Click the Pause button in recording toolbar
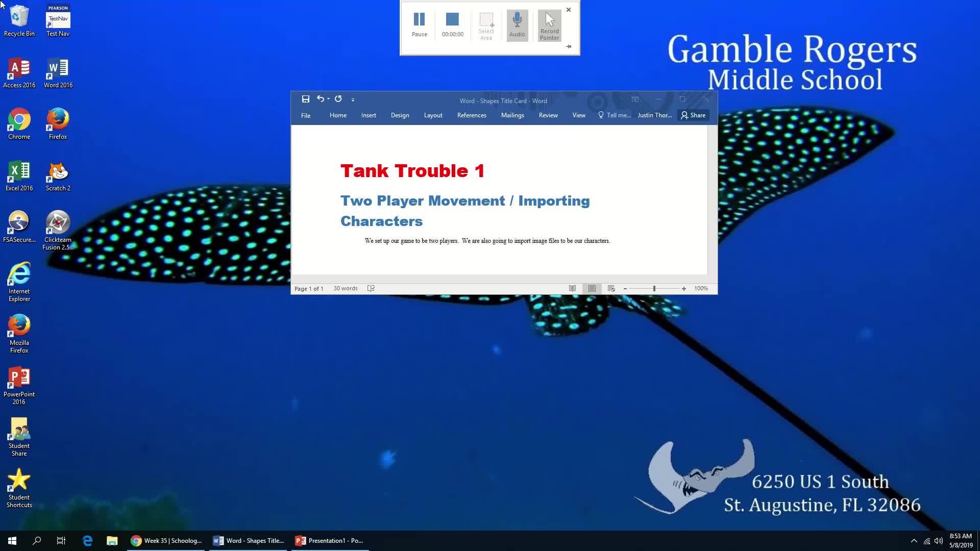The height and width of the screenshot is (551, 980). (420, 23)
